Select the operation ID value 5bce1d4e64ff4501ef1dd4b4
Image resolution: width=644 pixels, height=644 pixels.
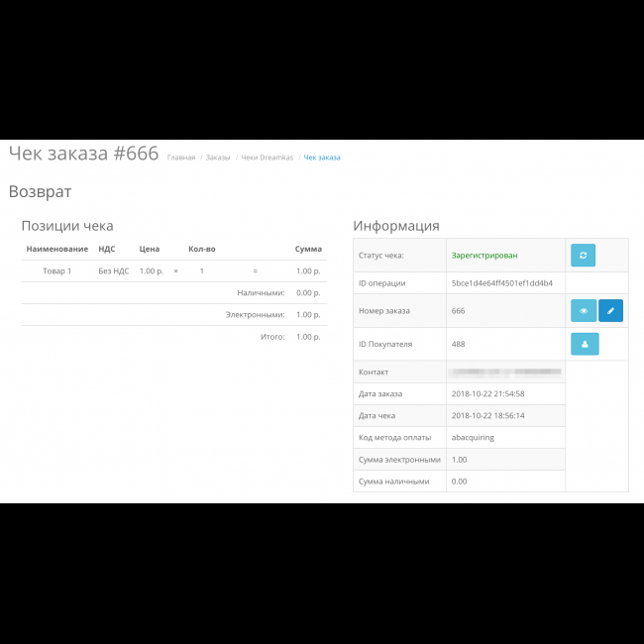pyautogui.click(x=502, y=283)
